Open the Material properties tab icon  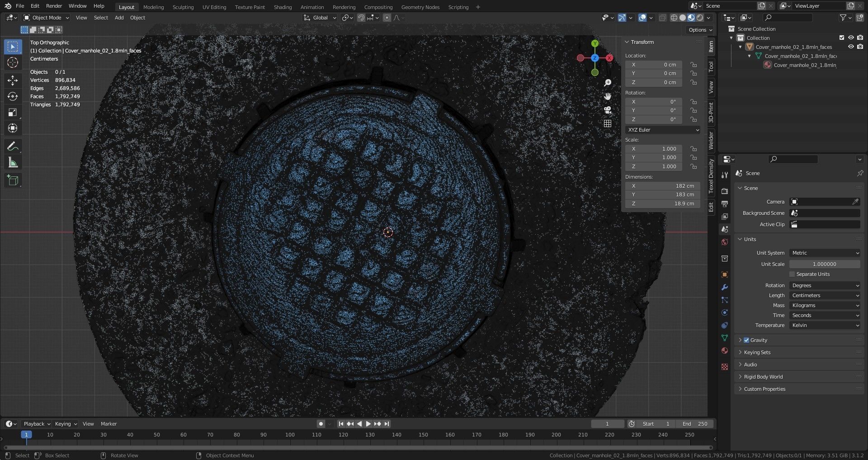[725, 351]
